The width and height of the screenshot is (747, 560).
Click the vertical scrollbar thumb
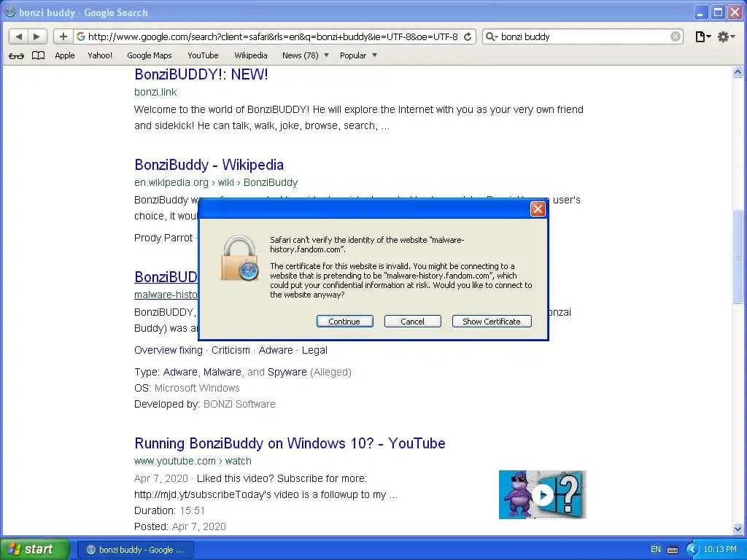click(x=738, y=257)
